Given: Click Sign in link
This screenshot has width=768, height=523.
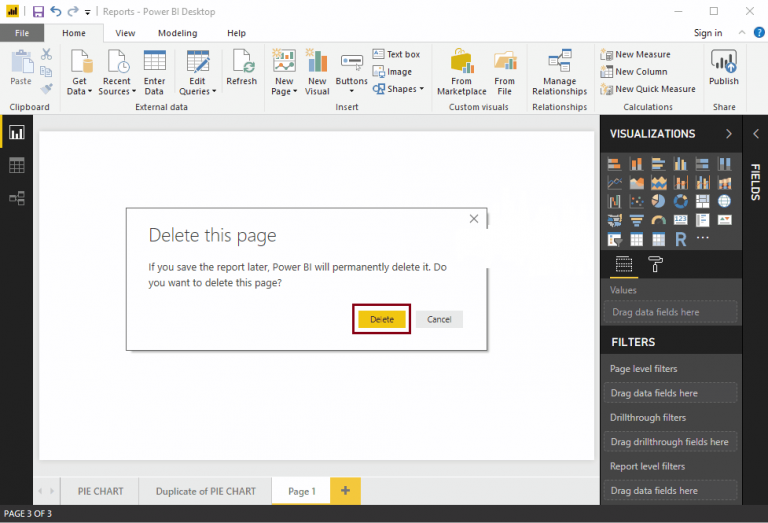Looking at the screenshot, I should pyautogui.click(x=708, y=33).
